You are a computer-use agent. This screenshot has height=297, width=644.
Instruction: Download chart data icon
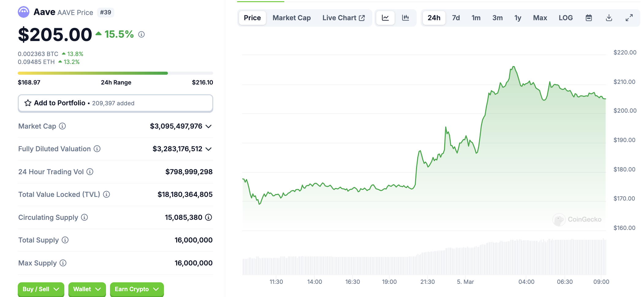(x=609, y=18)
